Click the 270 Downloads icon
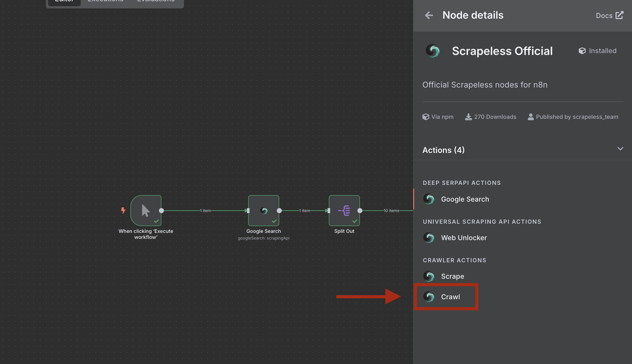 (x=469, y=117)
